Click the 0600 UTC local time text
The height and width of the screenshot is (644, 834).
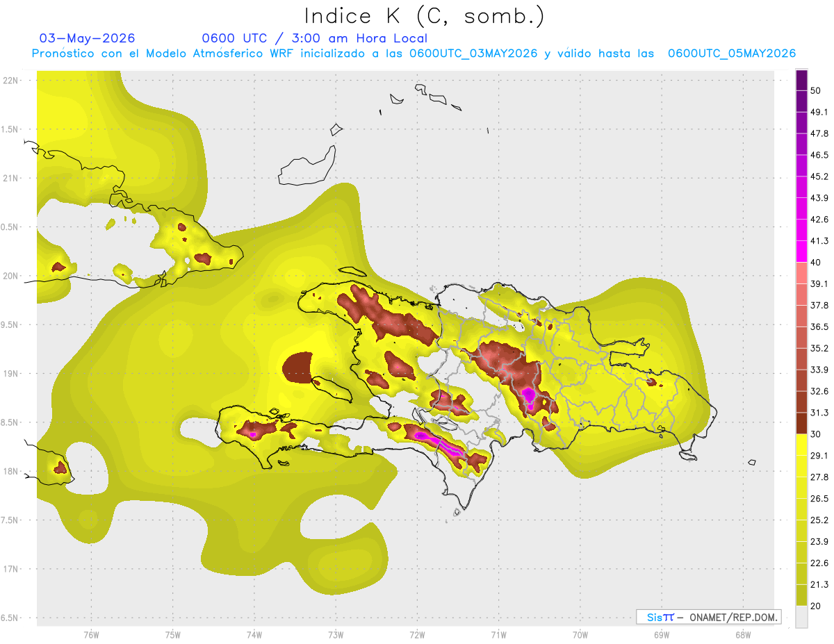pos(314,38)
